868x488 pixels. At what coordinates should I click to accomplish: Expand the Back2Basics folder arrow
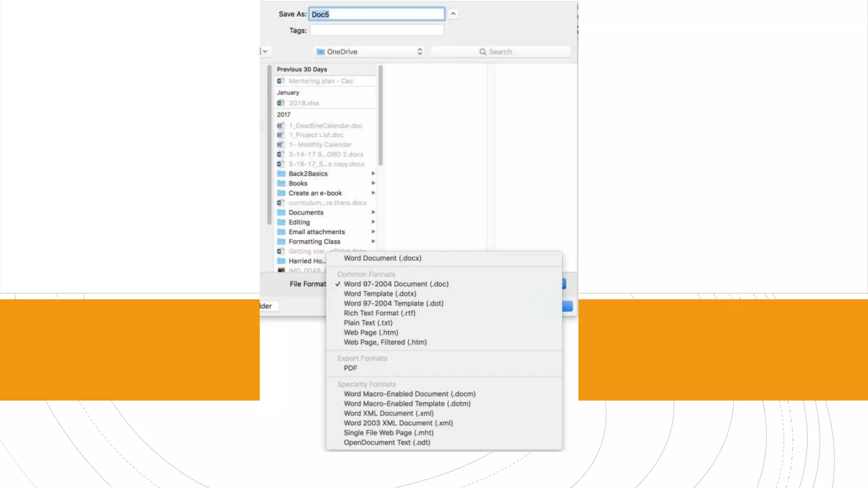tap(373, 173)
